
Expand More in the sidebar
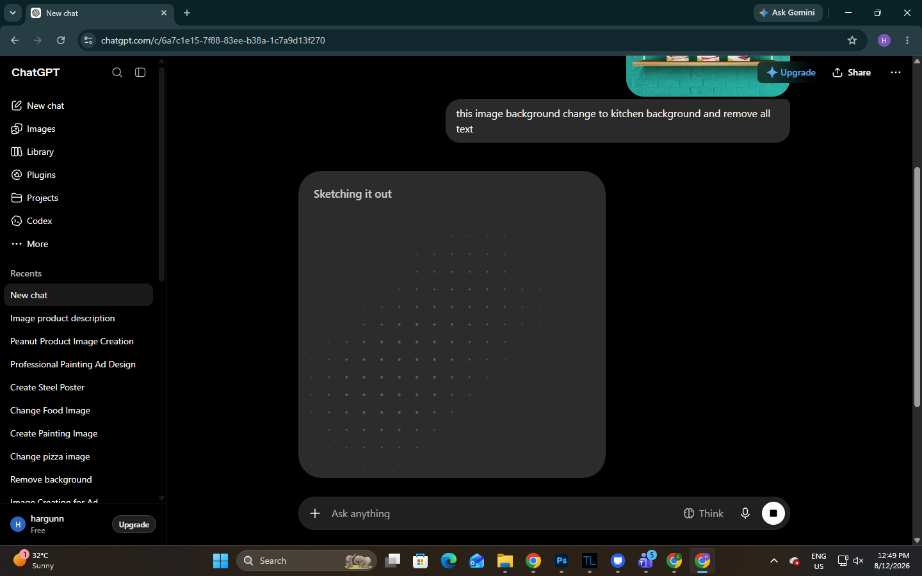29,244
